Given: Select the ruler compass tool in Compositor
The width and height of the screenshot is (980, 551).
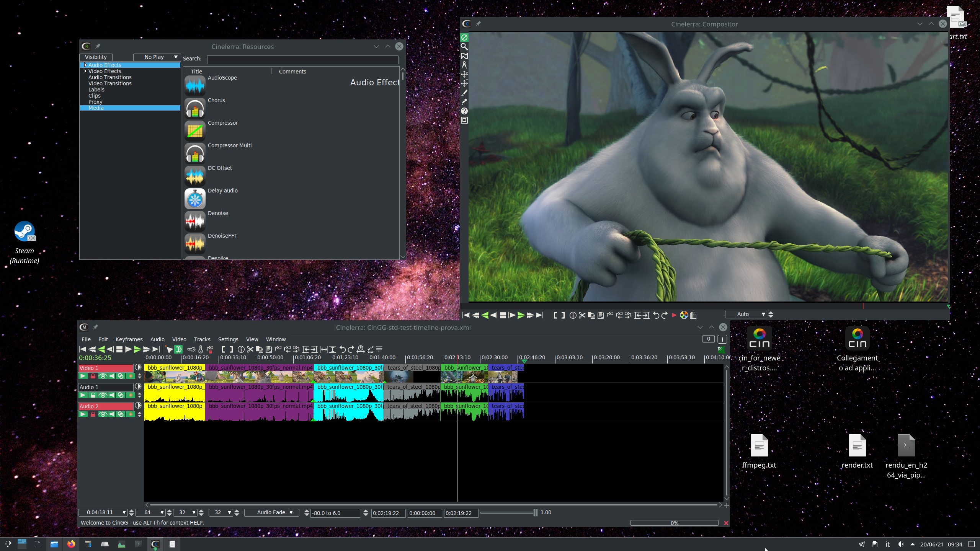Looking at the screenshot, I should click(x=464, y=65).
